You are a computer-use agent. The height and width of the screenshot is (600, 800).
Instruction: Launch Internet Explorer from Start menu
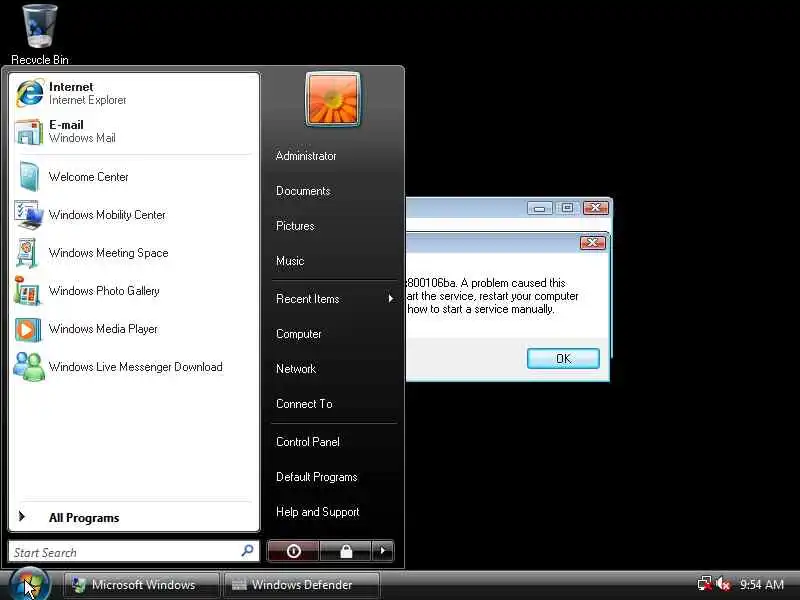(x=134, y=93)
